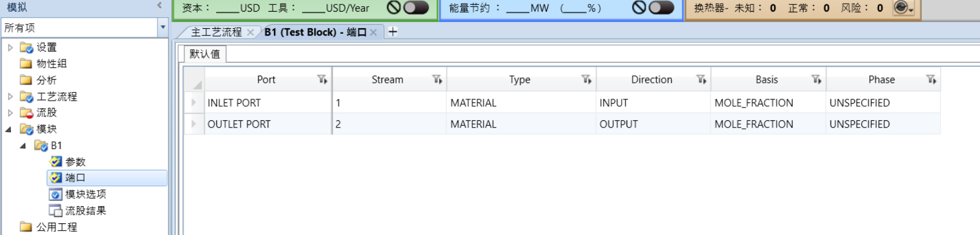Expand the 流股 folder node

10,113
